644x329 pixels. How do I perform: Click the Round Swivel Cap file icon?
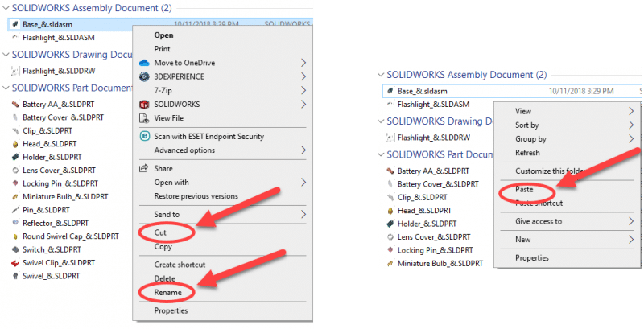point(15,236)
